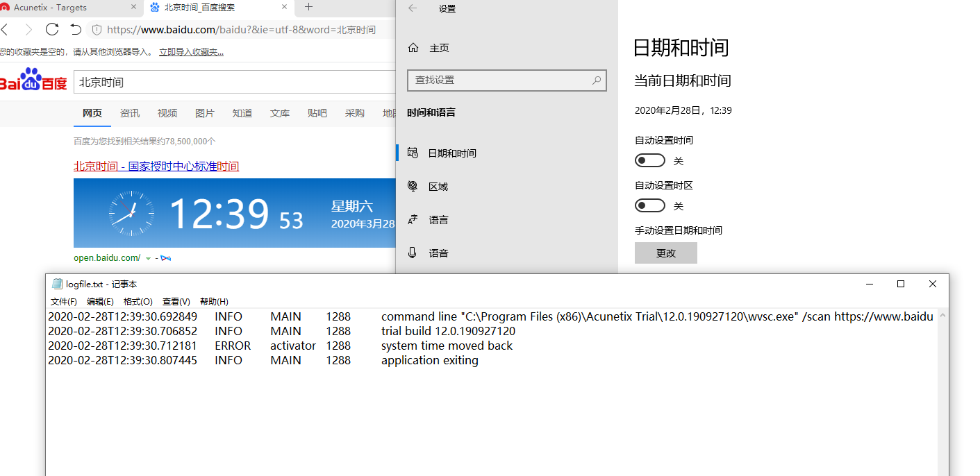
Task: Click the 立即导入收藏夹 link
Action: click(x=191, y=52)
